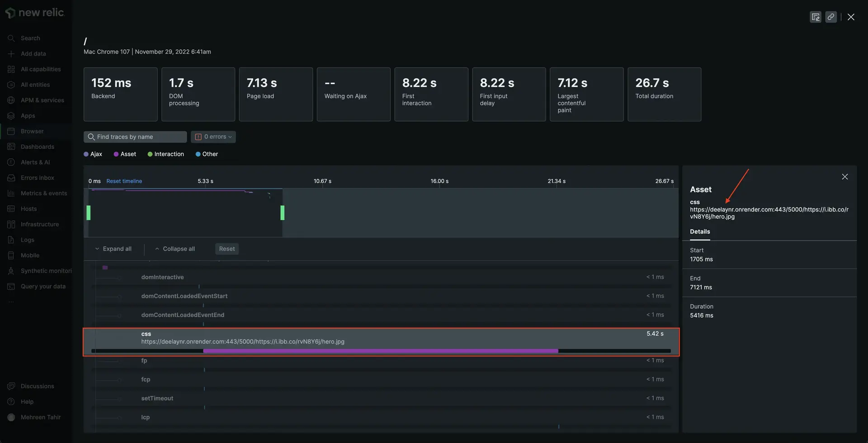The width and height of the screenshot is (868, 443).
Task: Expand all trace rows
Action: click(113, 249)
